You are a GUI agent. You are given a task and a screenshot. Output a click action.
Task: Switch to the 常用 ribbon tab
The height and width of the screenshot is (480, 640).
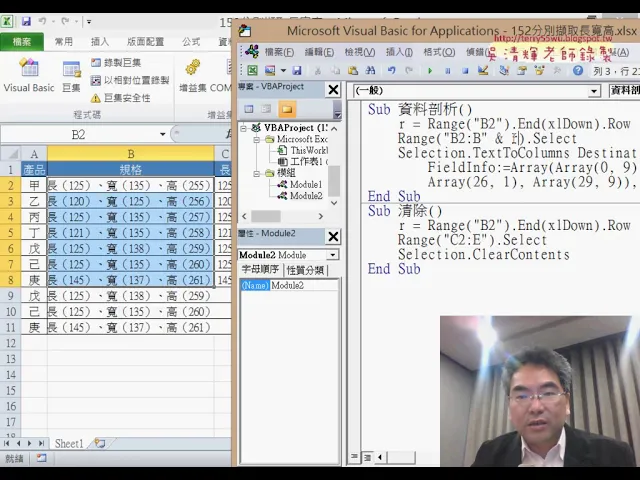pyautogui.click(x=64, y=42)
